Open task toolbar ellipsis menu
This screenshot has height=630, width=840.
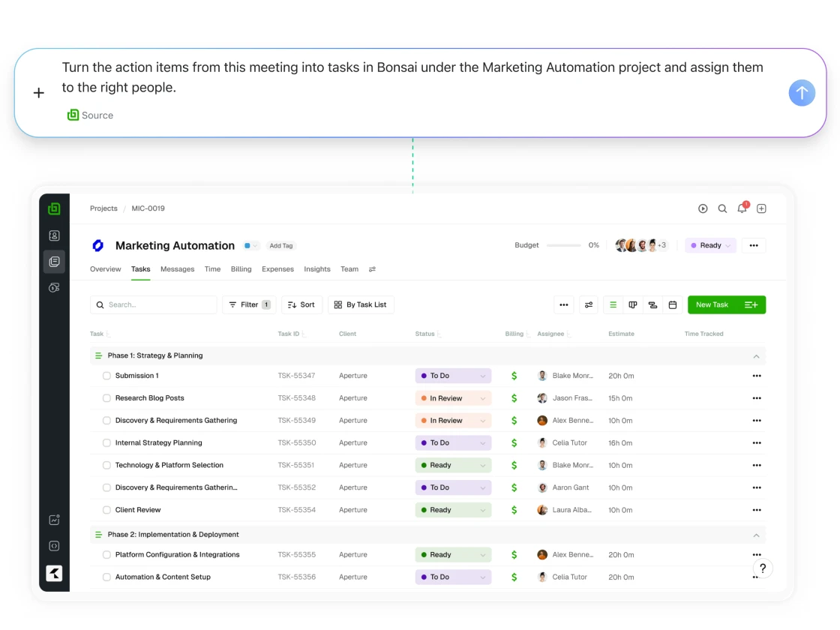[563, 304]
